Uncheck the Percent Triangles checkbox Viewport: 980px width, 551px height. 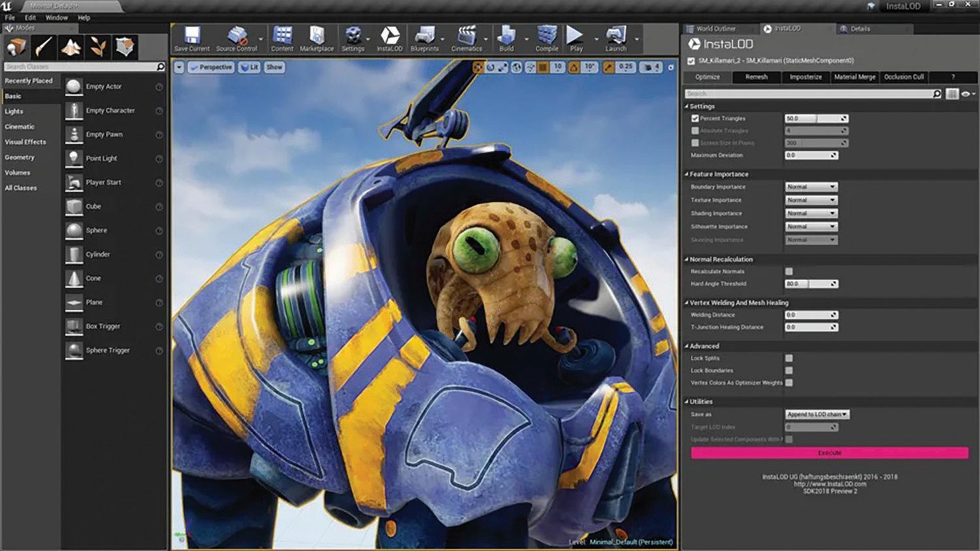tap(695, 119)
